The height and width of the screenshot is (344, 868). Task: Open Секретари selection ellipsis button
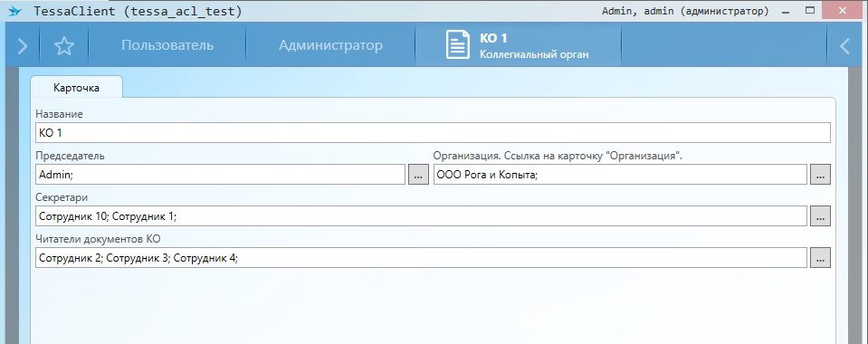[820, 216]
